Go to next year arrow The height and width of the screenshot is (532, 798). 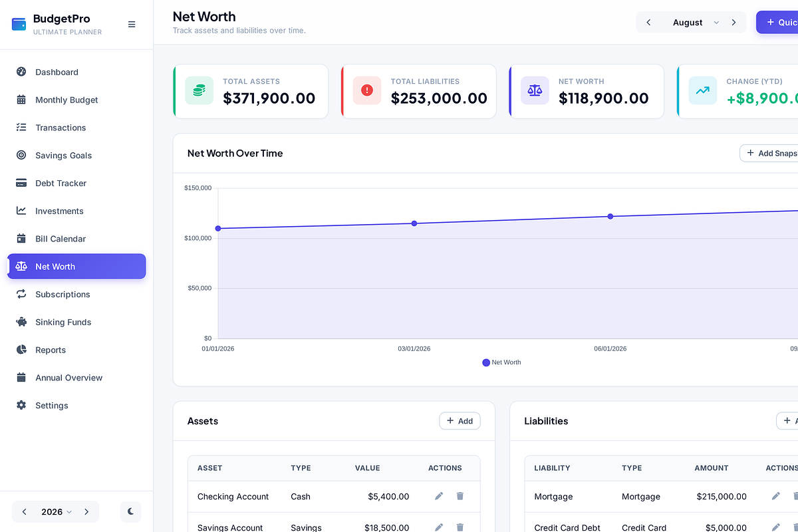pos(86,512)
